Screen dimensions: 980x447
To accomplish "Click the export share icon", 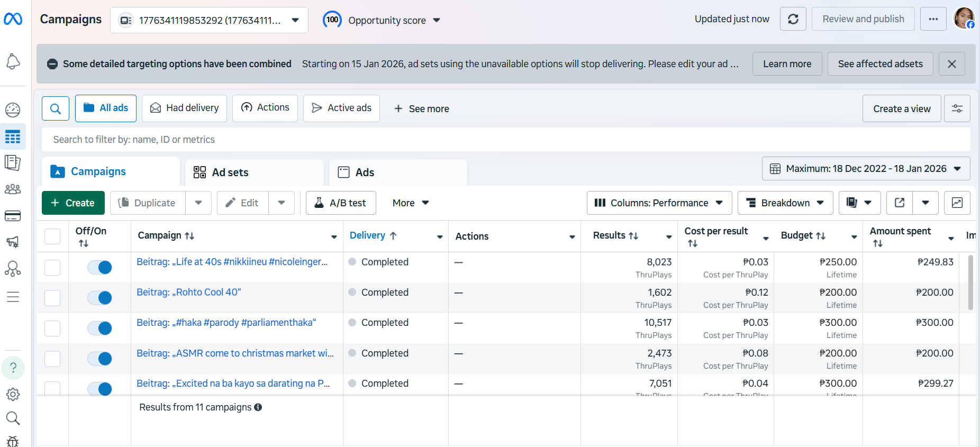I will [x=900, y=203].
